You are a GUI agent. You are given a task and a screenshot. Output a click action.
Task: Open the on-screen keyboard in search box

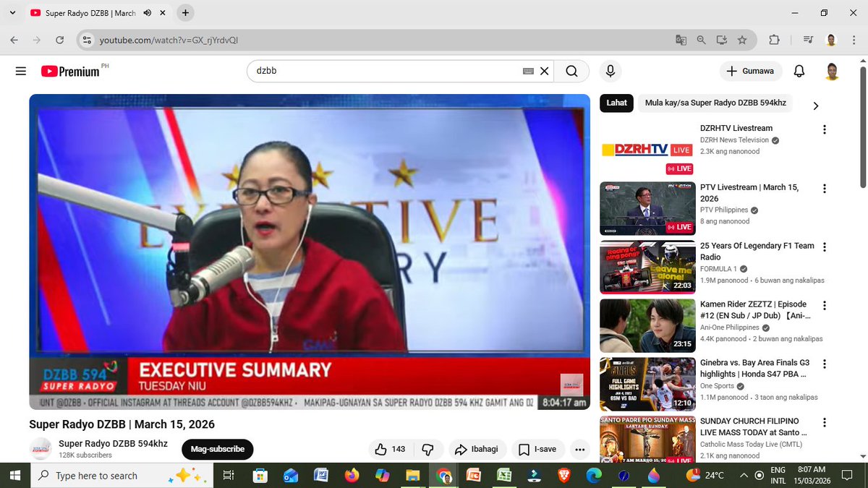pyautogui.click(x=528, y=71)
